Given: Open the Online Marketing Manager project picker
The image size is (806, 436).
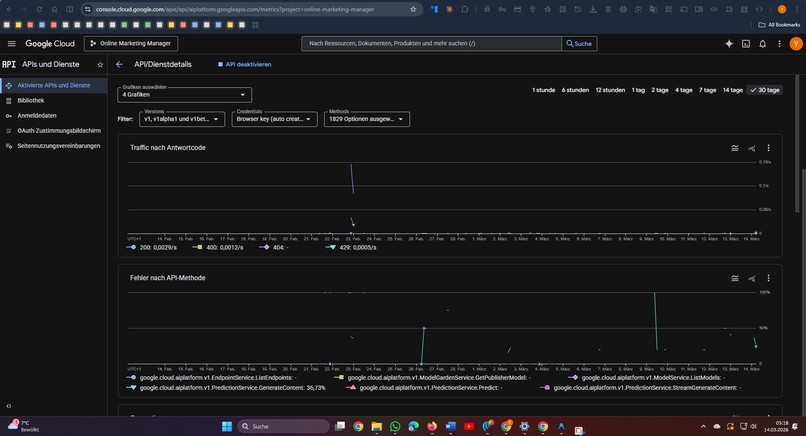Looking at the screenshot, I should pos(131,44).
